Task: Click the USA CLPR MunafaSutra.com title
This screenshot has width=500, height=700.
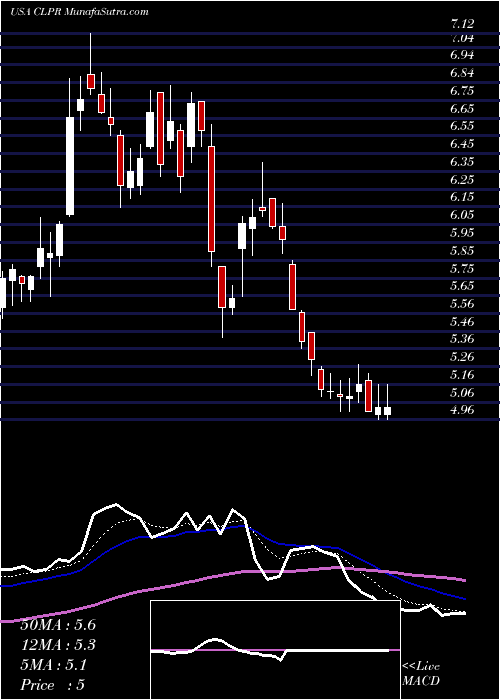Action: [x=79, y=12]
